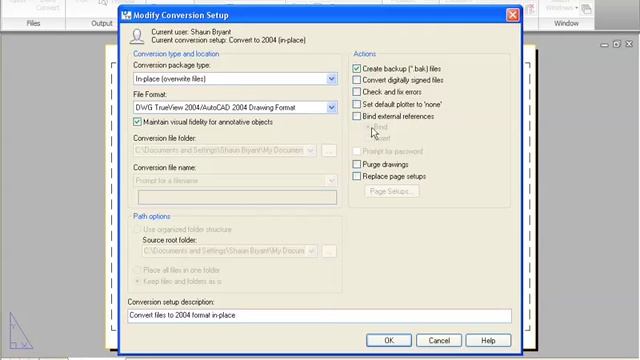Click the dialog title bar icon
Screen dimensions: 640x360
126,15
